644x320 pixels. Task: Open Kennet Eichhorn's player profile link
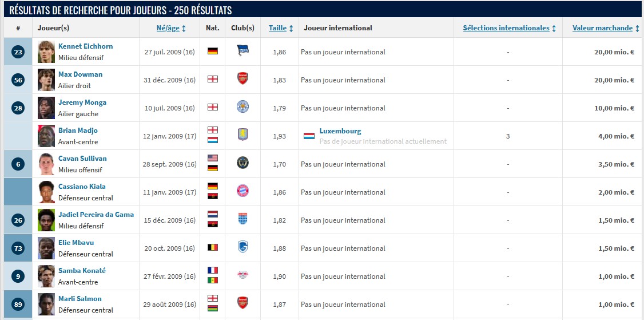85,46
